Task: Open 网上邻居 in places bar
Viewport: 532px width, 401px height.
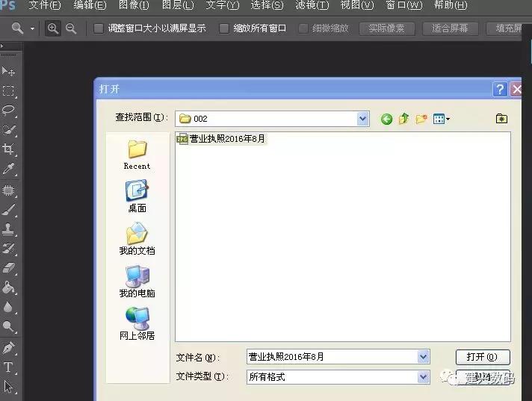Action: tap(137, 324)
